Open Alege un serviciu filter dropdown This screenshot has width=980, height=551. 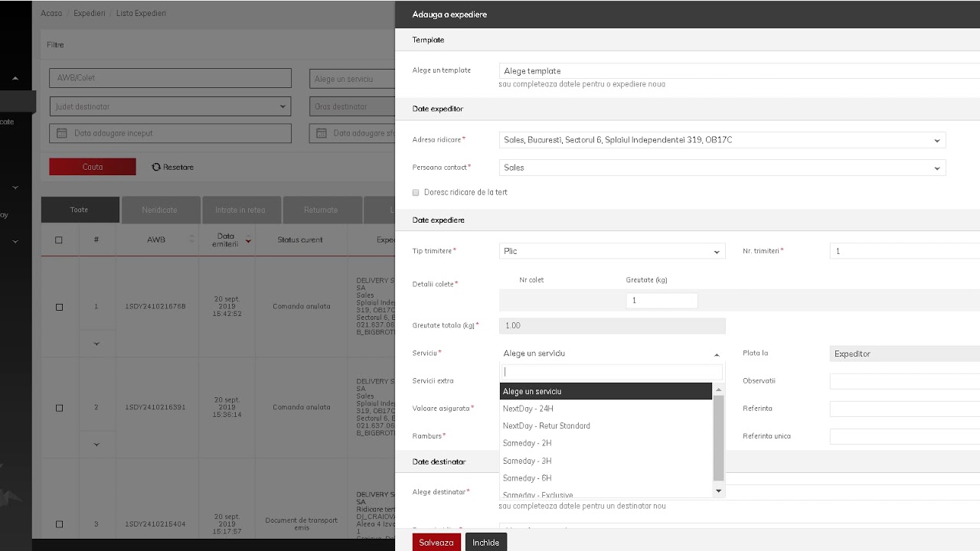[352, 78]
